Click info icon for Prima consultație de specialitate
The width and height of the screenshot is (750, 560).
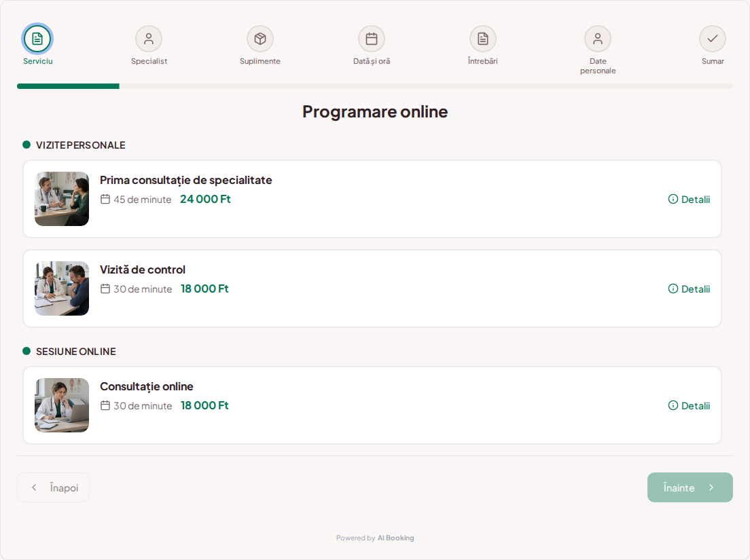pyautogui.click(x=673, y=200)
